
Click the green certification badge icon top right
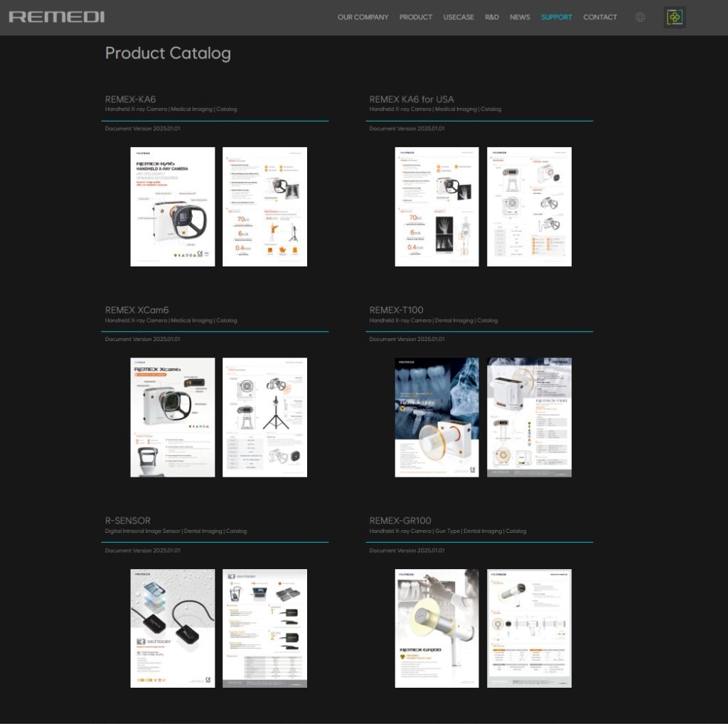pos(673,16)
